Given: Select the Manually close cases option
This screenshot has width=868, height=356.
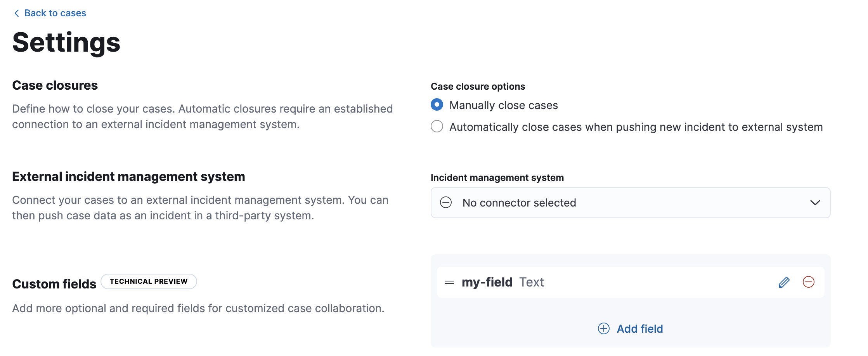Looking at the screenshot, I should click(437, 104).
